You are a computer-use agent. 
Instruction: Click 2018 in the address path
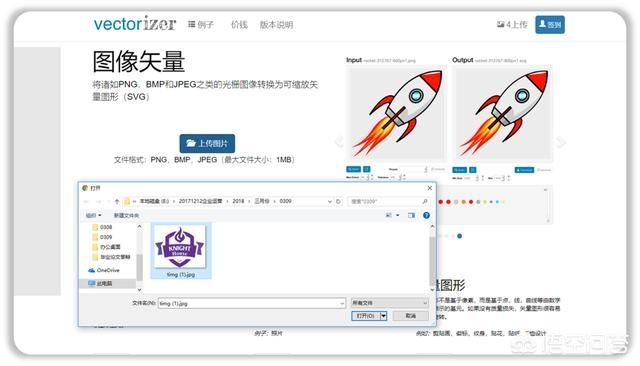pos(238,201)
